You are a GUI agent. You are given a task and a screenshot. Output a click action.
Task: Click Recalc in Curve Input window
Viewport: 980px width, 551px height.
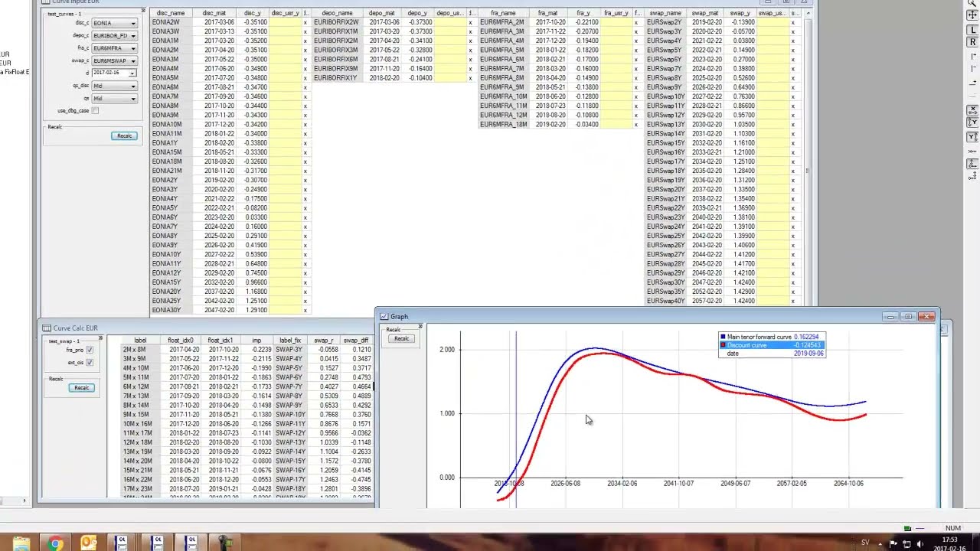coord(124,135)
